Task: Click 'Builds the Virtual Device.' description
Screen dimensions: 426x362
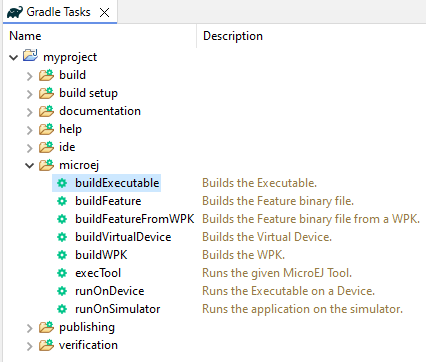Action: pyautogui.click(x=267, y=237)
